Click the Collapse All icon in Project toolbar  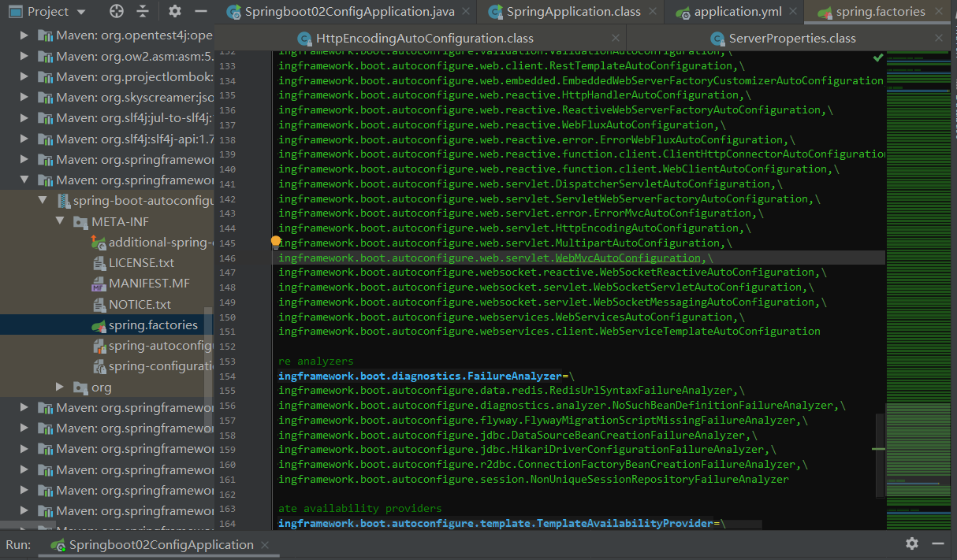pos(142,12)
